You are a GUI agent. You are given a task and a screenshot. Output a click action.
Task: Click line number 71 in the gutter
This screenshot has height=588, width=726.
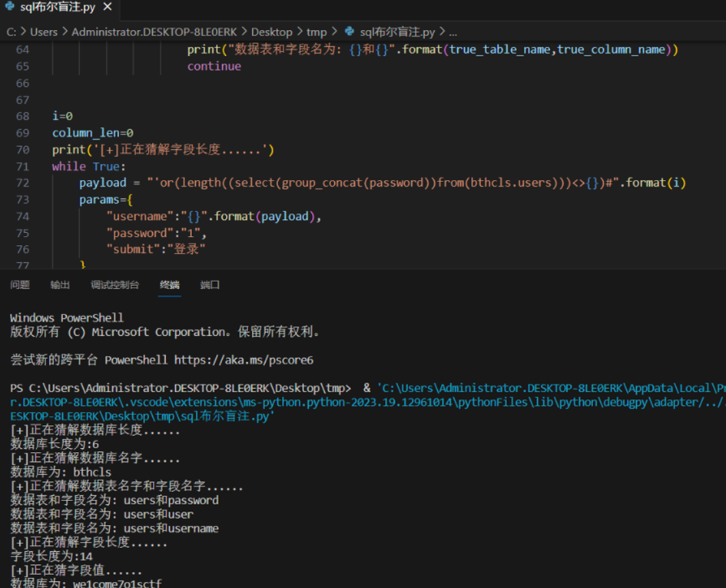coord(23,166)
